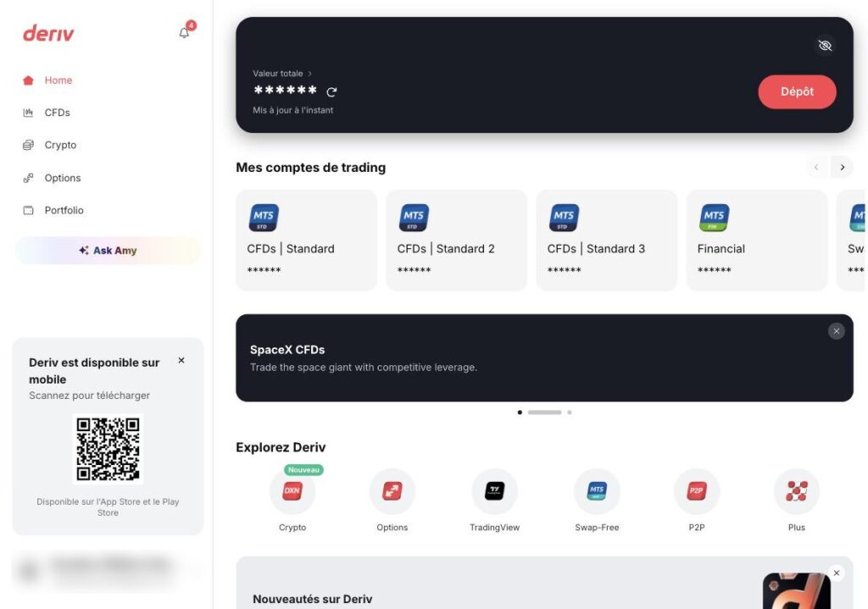Open the CFDs | Standard 2 account card

[x=456, y=240]
